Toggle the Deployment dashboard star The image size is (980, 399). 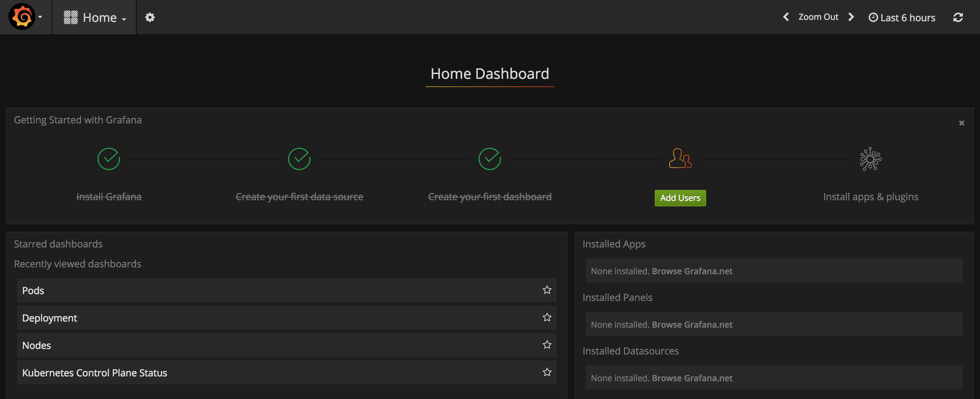(x=546, y=317)
